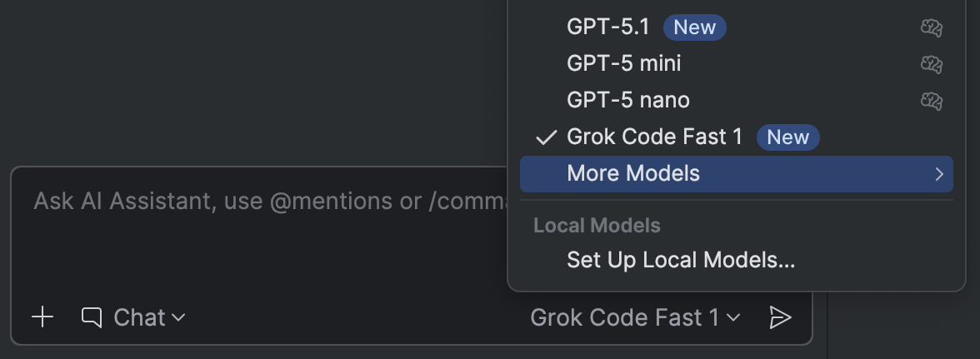Viewport: 980px width, 359px height.
Task: Click the brain icon beside GPT-5 nano
Action: point(931,100)
